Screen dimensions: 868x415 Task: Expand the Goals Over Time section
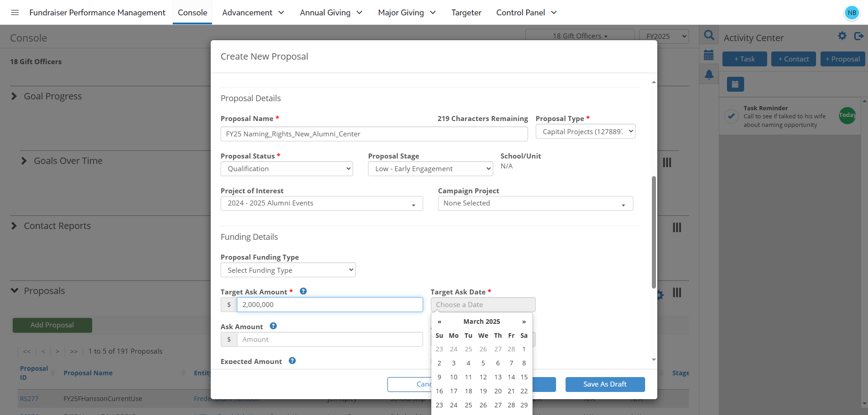coord(24,161)
